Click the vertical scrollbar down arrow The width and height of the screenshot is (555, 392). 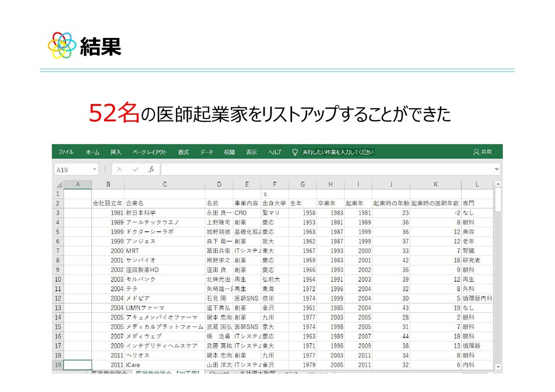point(498,367)
